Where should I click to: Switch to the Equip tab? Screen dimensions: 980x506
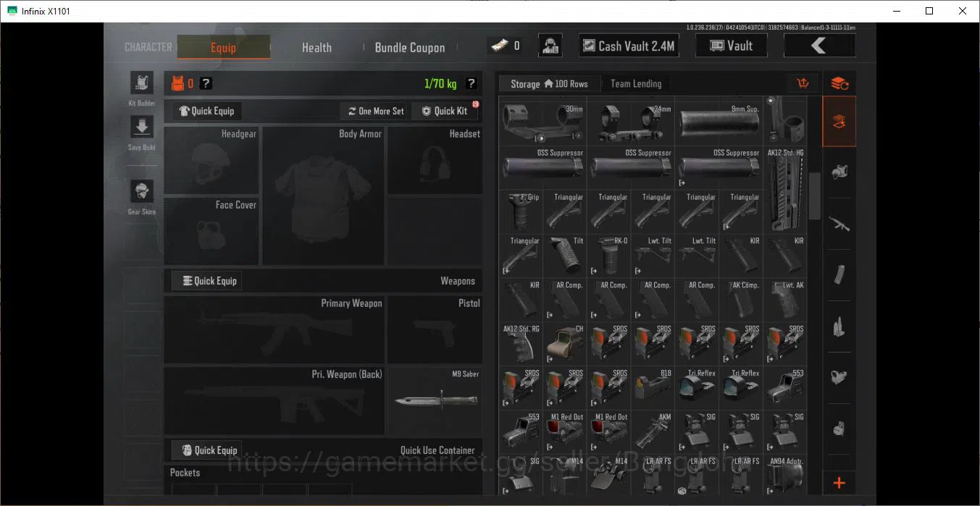point(223,47)
